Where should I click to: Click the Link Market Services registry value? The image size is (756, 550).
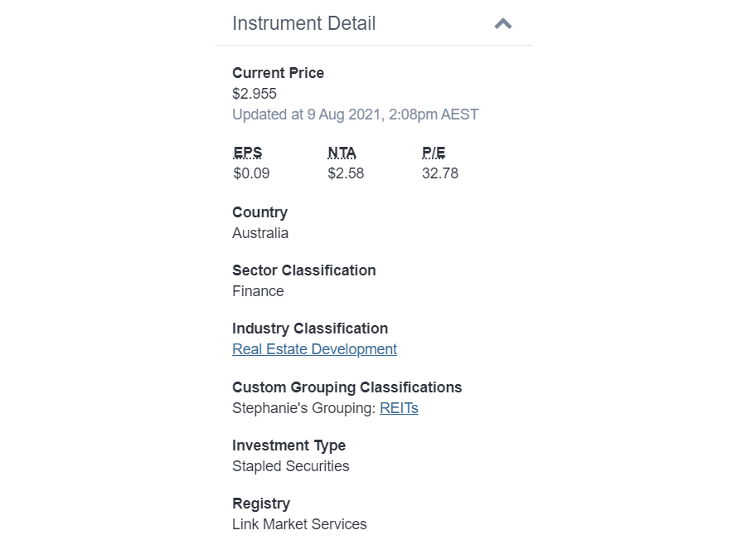pyautogui.click(x=299, y=524)
